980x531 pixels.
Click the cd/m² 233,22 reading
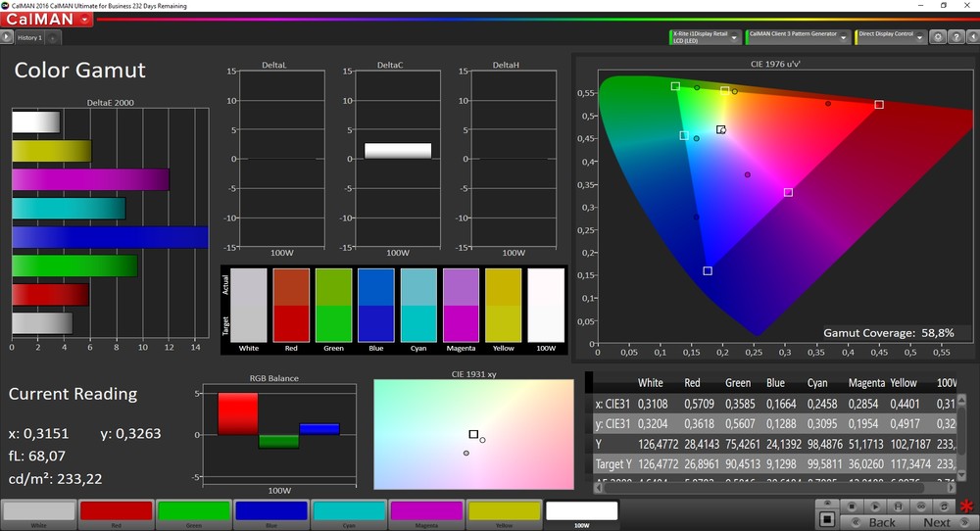[55, 479]
